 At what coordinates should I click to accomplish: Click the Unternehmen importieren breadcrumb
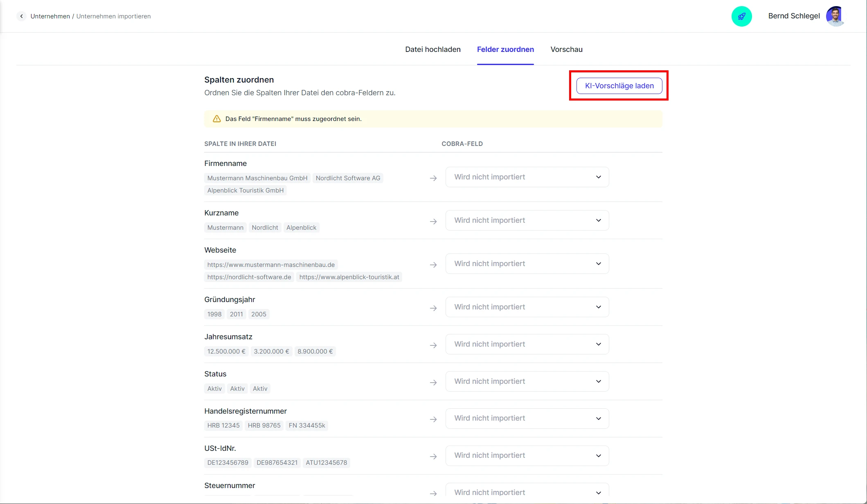click(x=113, y=16)
